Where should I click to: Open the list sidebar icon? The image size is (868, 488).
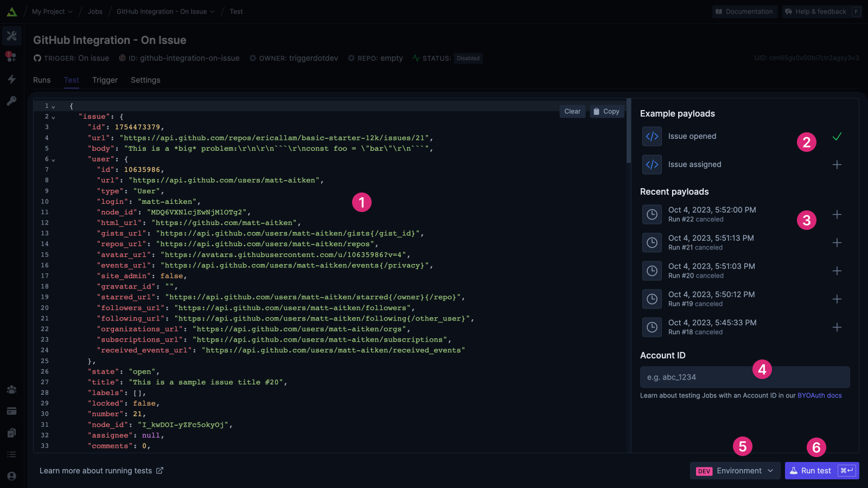11,454
